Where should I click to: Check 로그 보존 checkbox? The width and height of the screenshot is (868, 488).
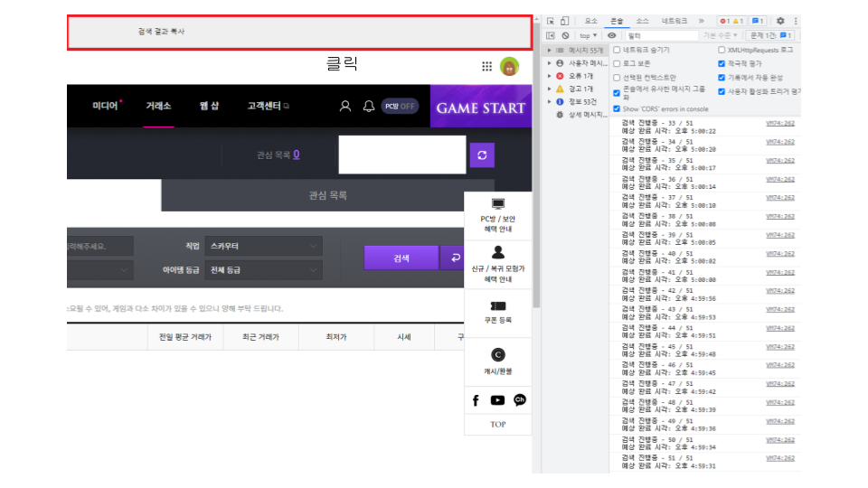(617, 63)
